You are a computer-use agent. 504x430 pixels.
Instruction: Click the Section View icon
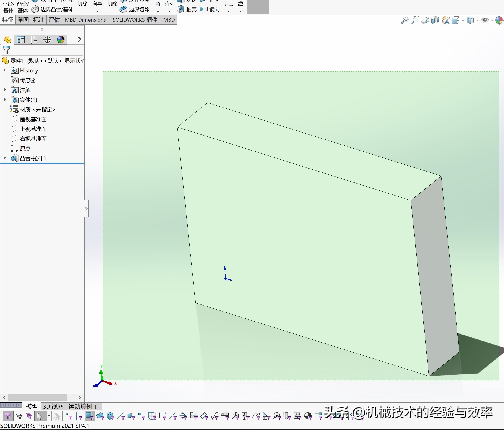pyautogui.click(x=435, y=20)
